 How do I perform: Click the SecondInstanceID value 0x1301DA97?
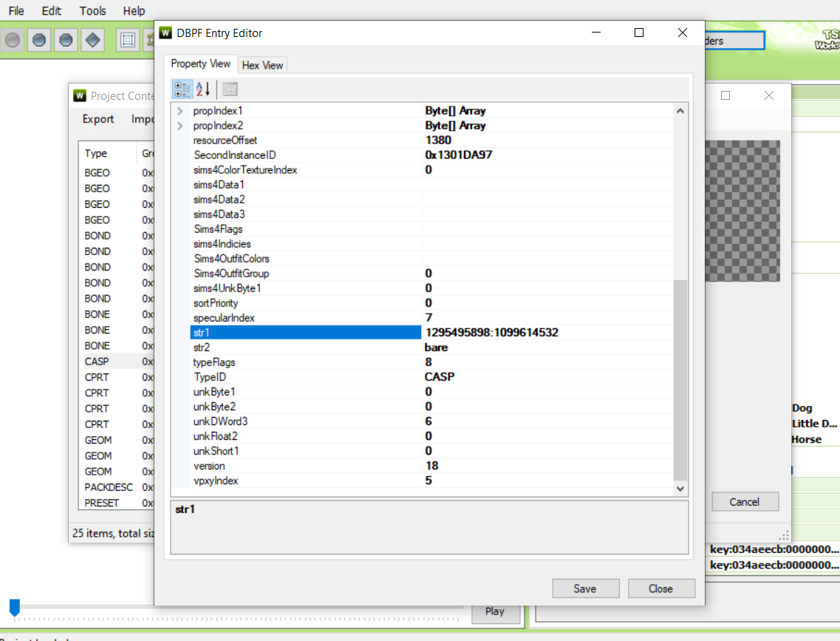click(459, 155)
